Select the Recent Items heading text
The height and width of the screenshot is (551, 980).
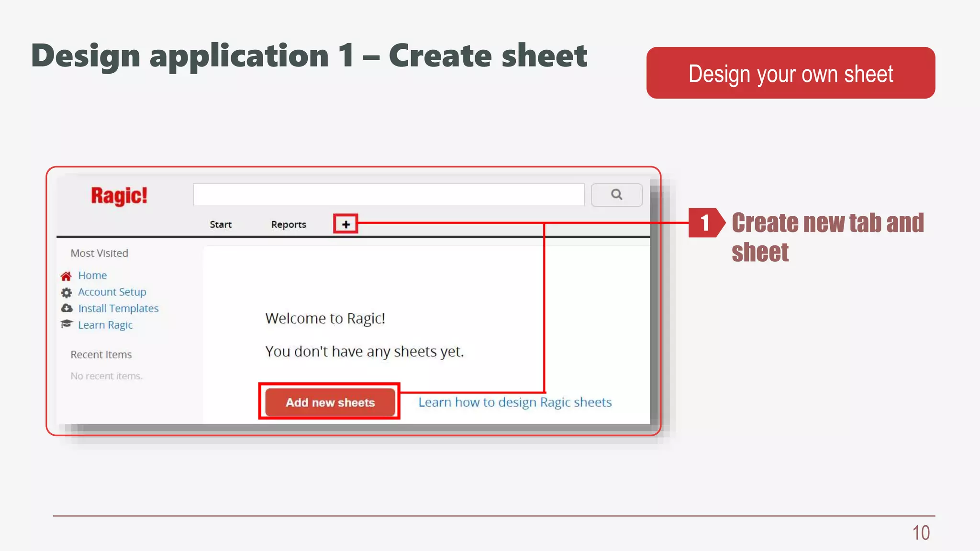[x=101, y=354]
